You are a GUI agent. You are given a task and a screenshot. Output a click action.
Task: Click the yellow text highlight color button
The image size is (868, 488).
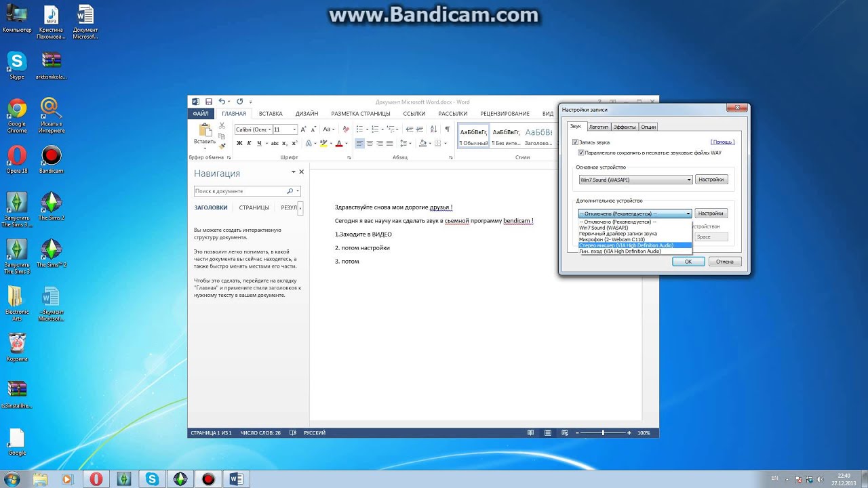pos(323,144)
